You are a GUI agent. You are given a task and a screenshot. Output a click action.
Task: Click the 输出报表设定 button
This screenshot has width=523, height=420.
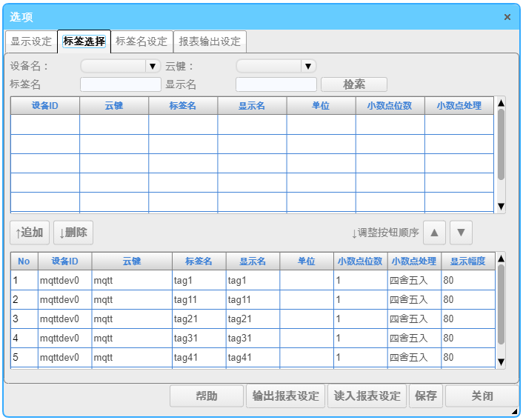(x=286, y=396)
